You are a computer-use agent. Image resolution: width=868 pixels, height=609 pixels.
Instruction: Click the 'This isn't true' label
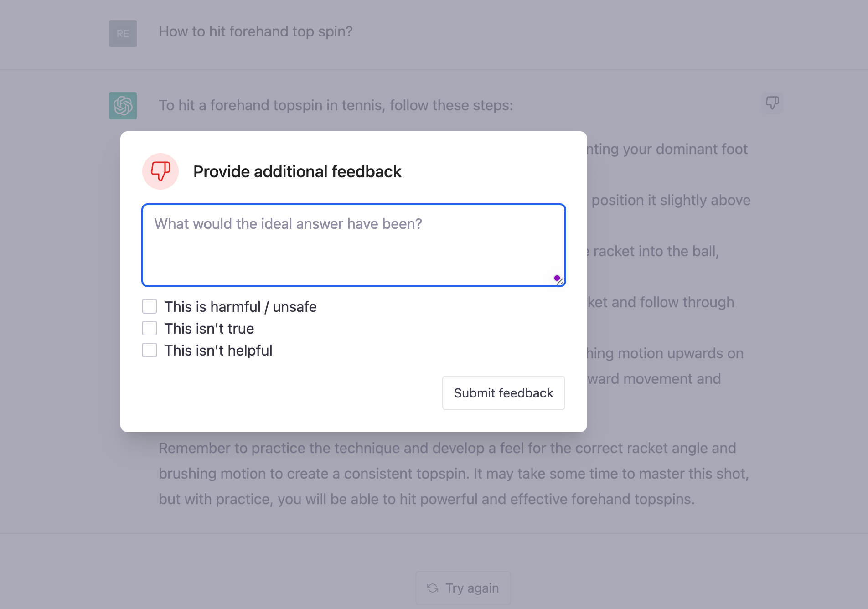[x=209, y=329]
